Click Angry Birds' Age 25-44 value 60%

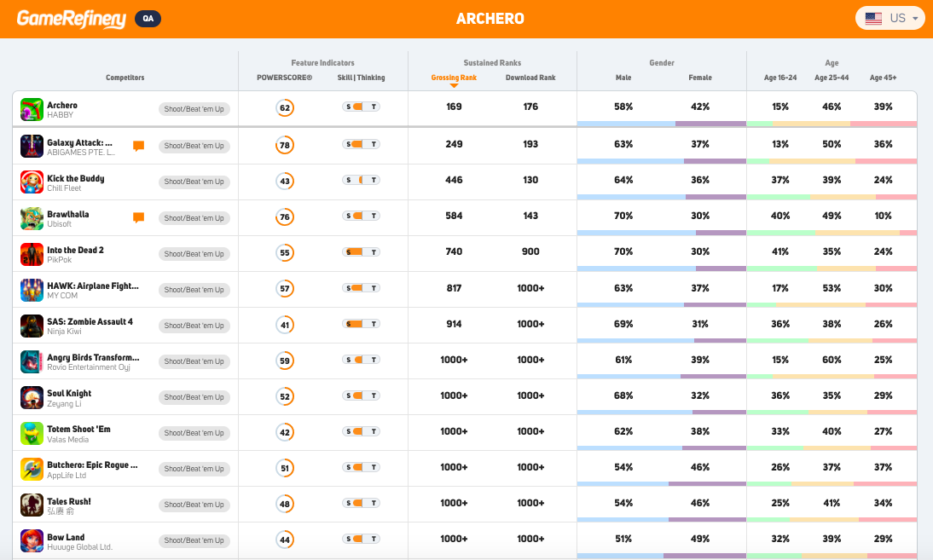[832, 360]
